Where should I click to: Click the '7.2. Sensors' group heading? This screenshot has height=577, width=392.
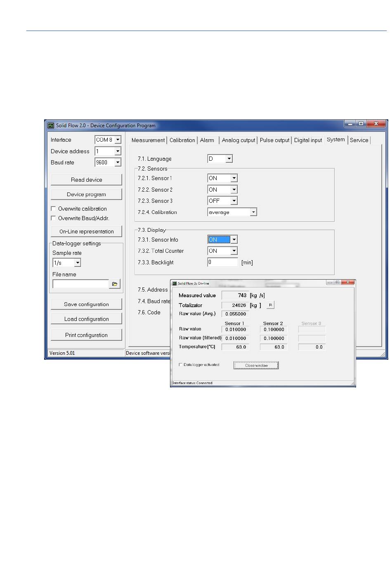153,169
